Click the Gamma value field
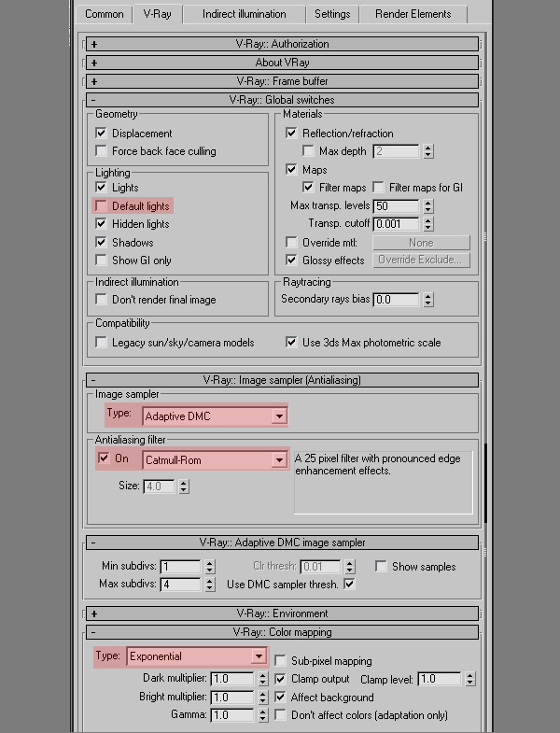 [232, 715]
